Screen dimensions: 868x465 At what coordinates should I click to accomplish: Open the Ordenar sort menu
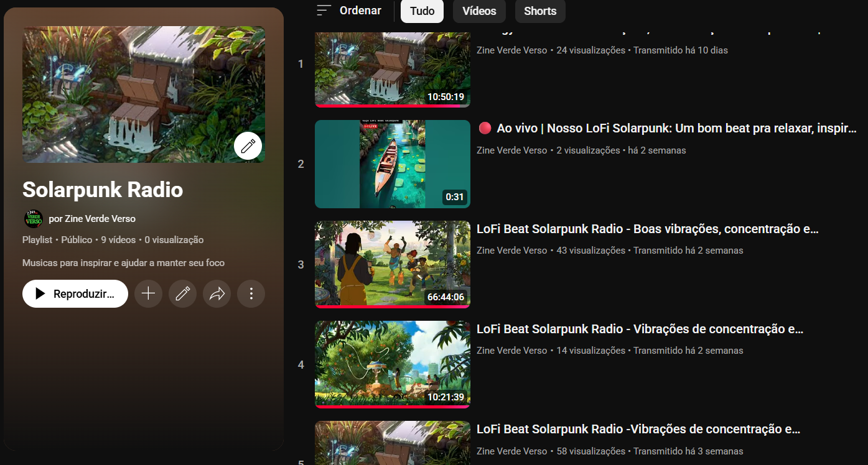(348, 11)
